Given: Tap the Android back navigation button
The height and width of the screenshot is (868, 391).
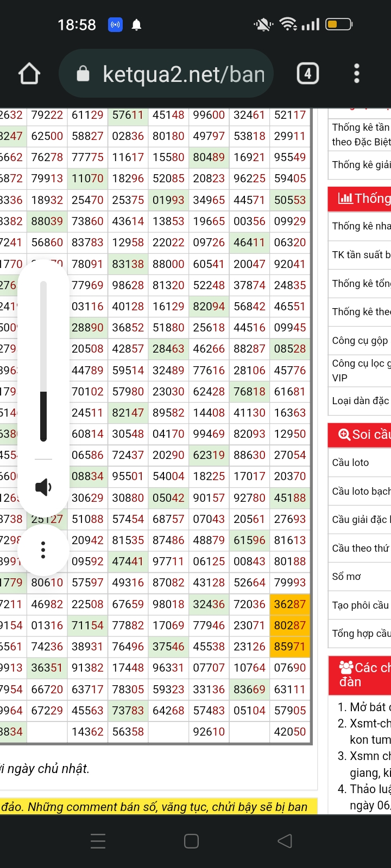Looking at the screenshot, I should [x=285, y=841].
